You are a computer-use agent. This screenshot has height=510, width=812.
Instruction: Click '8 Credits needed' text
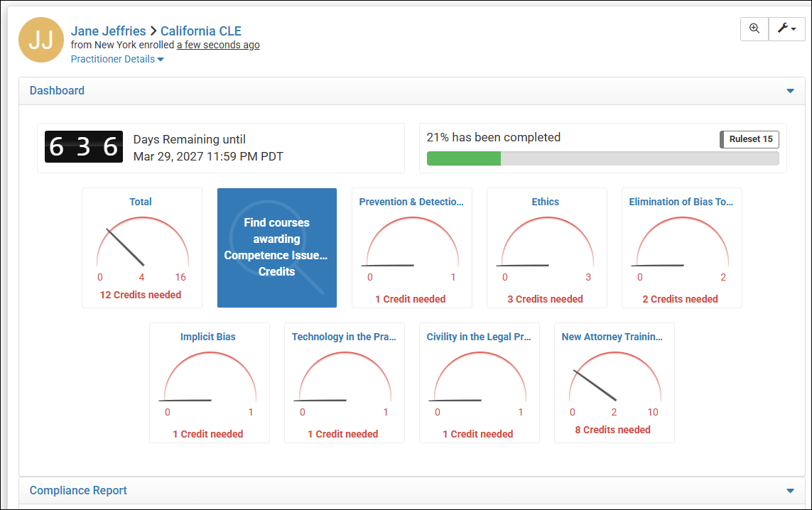coord(612,430)
